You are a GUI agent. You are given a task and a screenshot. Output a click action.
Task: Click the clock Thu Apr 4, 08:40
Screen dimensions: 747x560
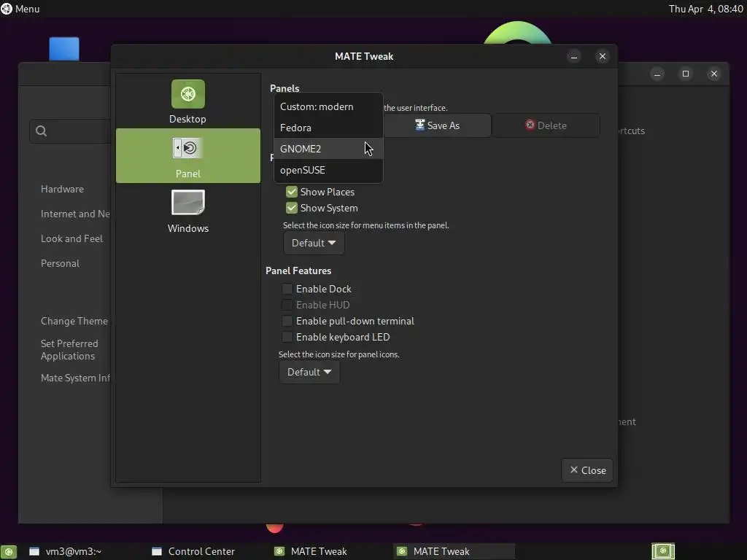tap(705, 9)
